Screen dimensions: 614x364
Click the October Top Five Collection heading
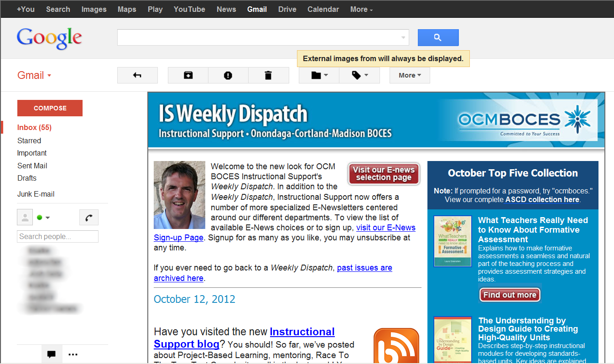pyautogui.click(x=513, y=173)
